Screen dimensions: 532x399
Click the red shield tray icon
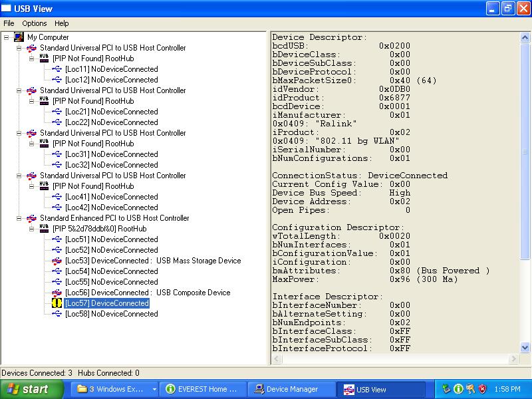click(x=482, y=389)
